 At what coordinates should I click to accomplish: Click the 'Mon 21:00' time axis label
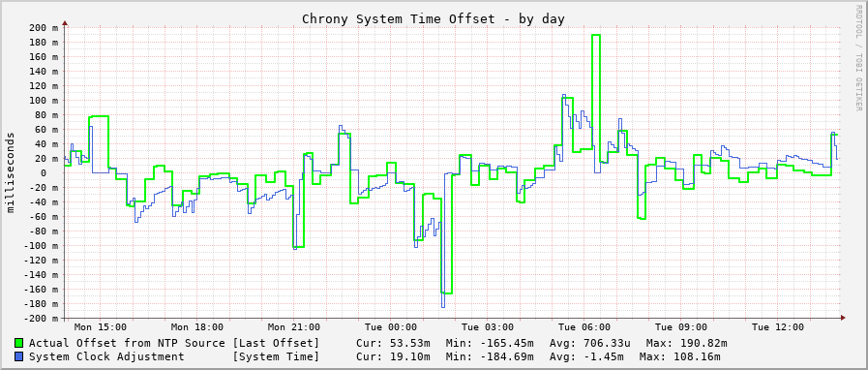tap(294, 327)
